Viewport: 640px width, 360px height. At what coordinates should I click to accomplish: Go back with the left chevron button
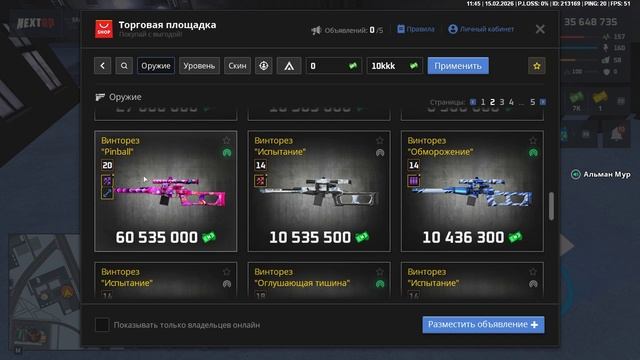point(102,66)
